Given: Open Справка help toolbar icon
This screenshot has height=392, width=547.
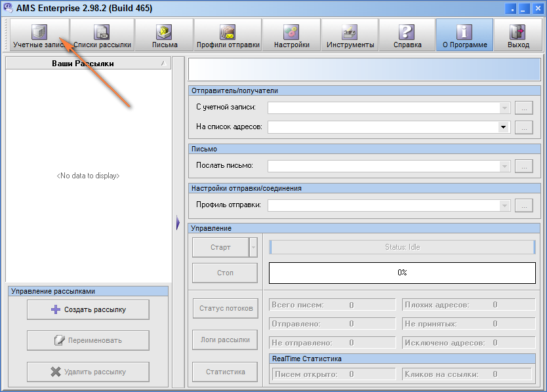Looking at the screenshot, I should click(x=407, y=35).
